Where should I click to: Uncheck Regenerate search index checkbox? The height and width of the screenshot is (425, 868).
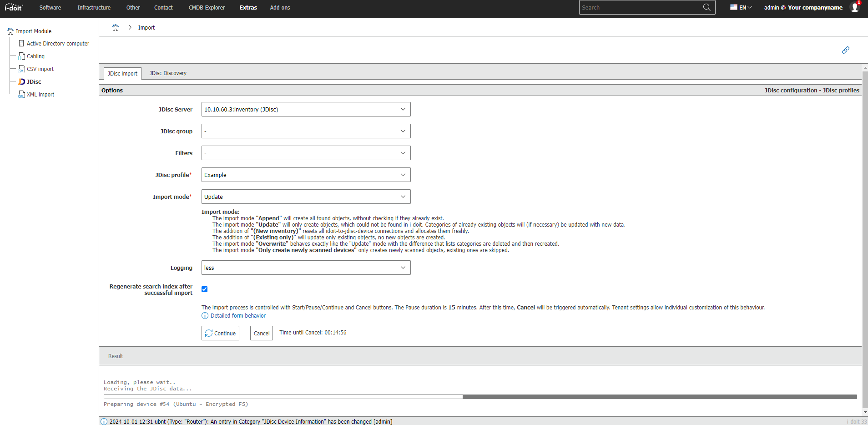coord(205,289)
